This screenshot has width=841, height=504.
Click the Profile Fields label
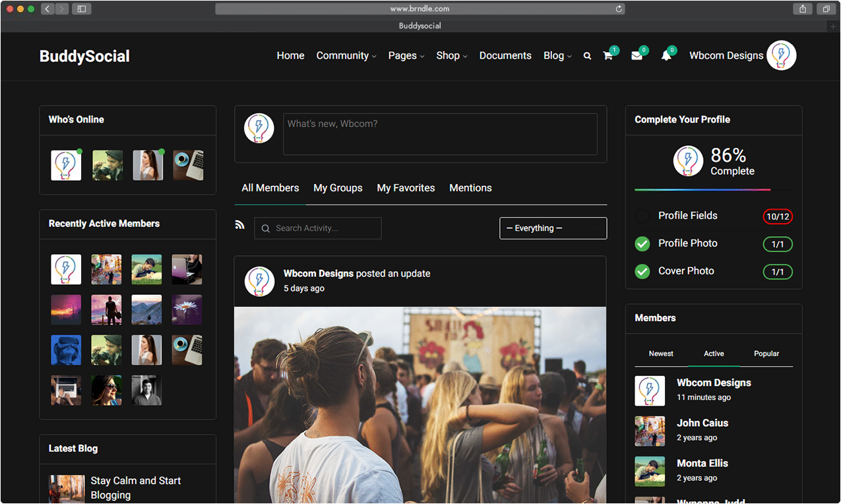(688, 216)
